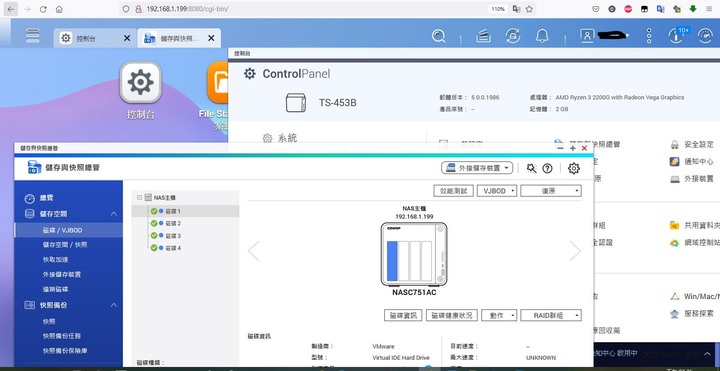The width and height of the screenshot is (720, 371).
Task: Click the 效能測試 button
Action: (x=453, y=191)
